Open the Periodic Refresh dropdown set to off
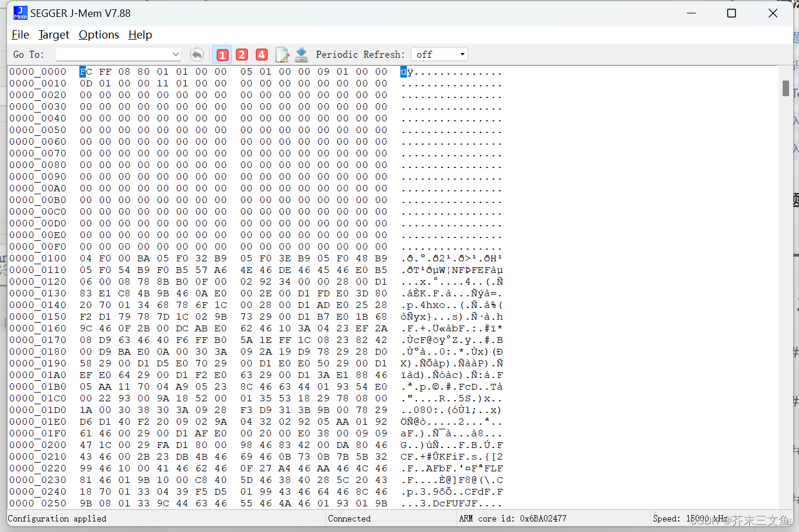 [439, 54]
